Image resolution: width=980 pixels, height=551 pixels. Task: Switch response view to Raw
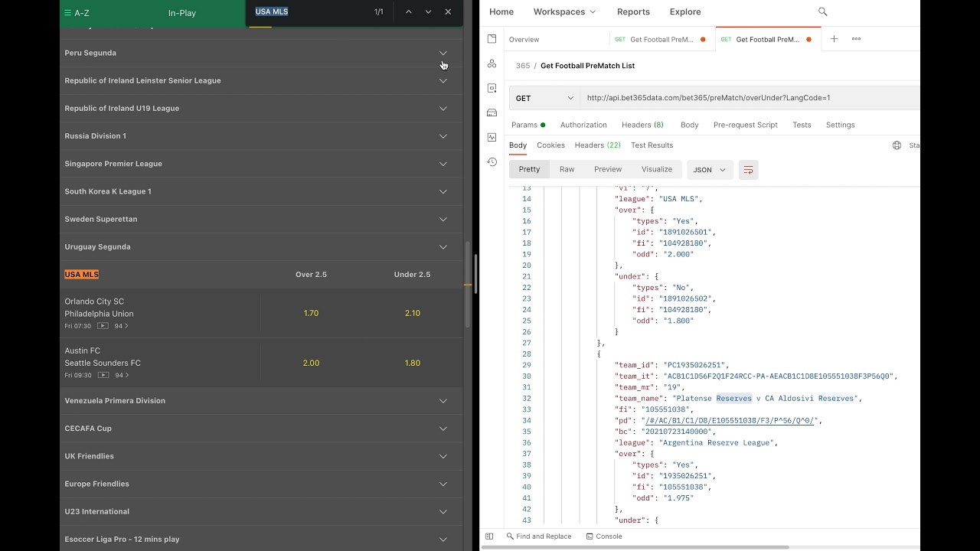567,169
